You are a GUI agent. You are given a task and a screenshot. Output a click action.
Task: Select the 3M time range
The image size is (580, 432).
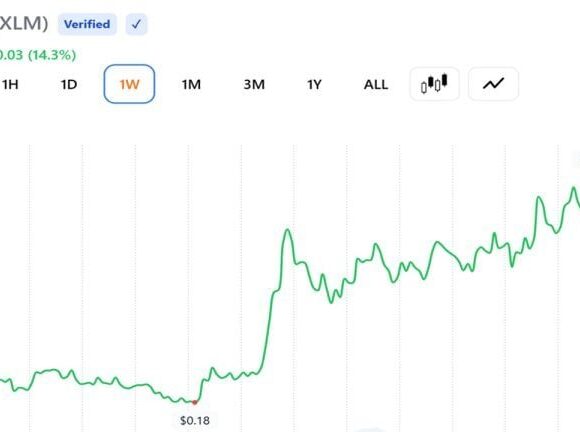tap(254, 85)
